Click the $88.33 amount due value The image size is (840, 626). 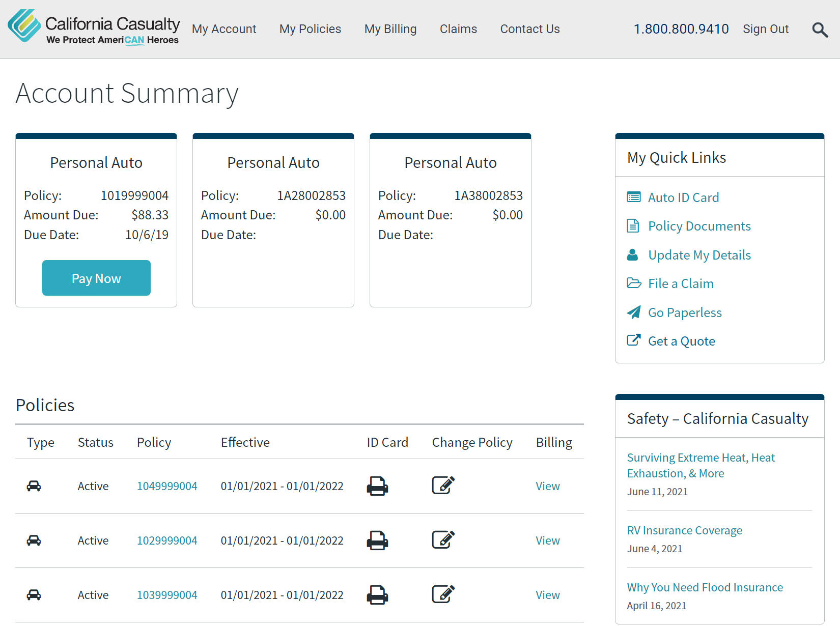[x=150, y=215]
